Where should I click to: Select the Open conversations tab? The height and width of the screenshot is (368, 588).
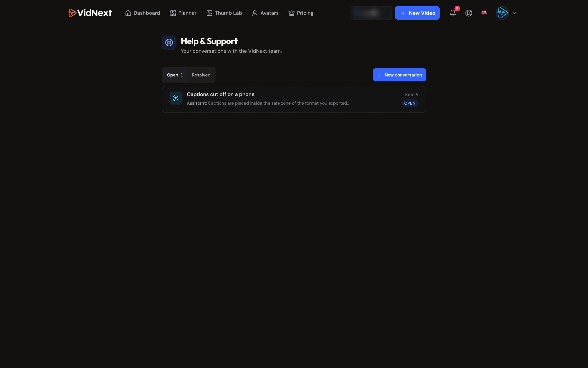pos(175,75)
